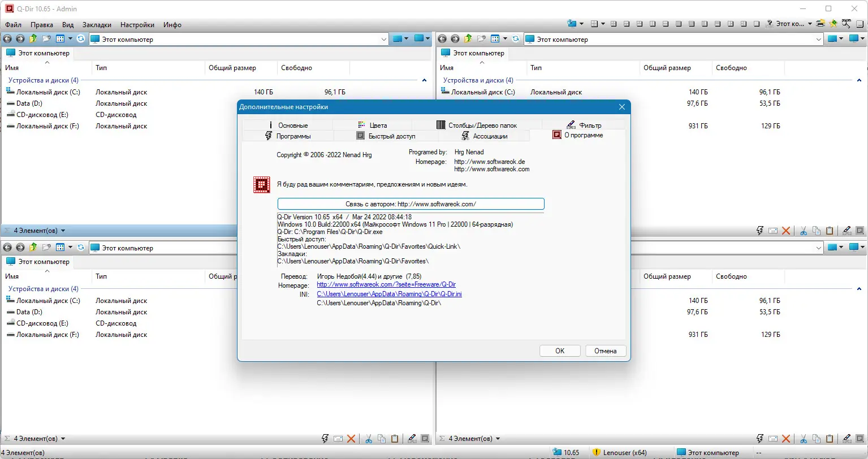Viewport: 868px width, 459px height.
Task: Open the 'Файл' menu
Action: click(x=13, y=25)
